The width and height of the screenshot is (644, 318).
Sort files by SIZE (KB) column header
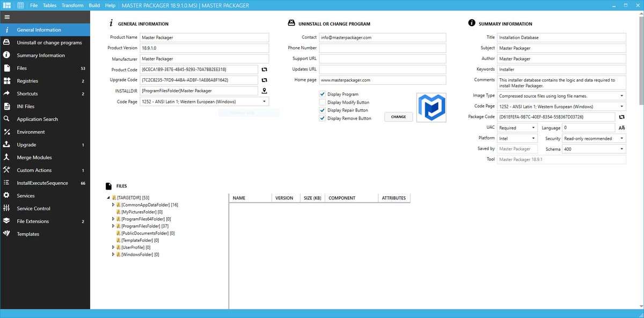click(312, 198)
